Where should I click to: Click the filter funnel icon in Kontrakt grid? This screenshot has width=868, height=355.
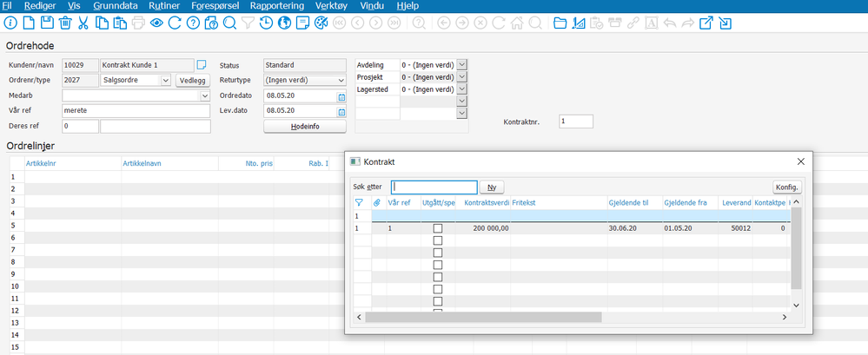click(359, 203)
